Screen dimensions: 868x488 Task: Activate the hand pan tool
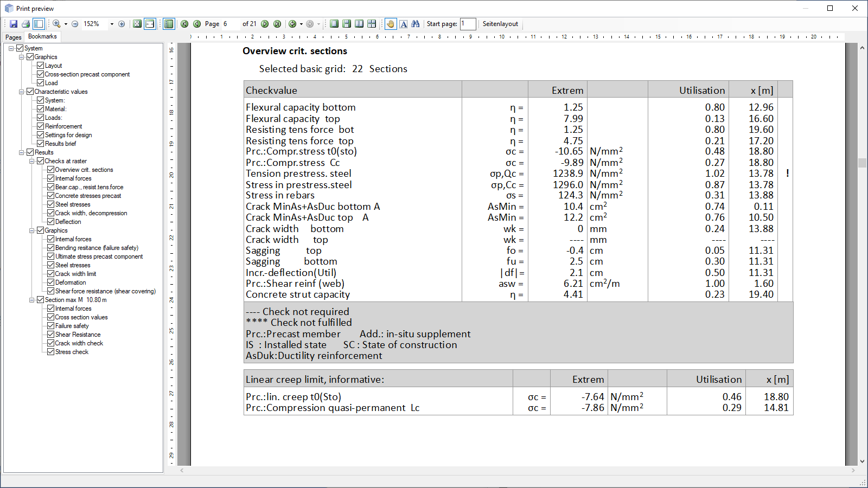(x=391, y=24)
